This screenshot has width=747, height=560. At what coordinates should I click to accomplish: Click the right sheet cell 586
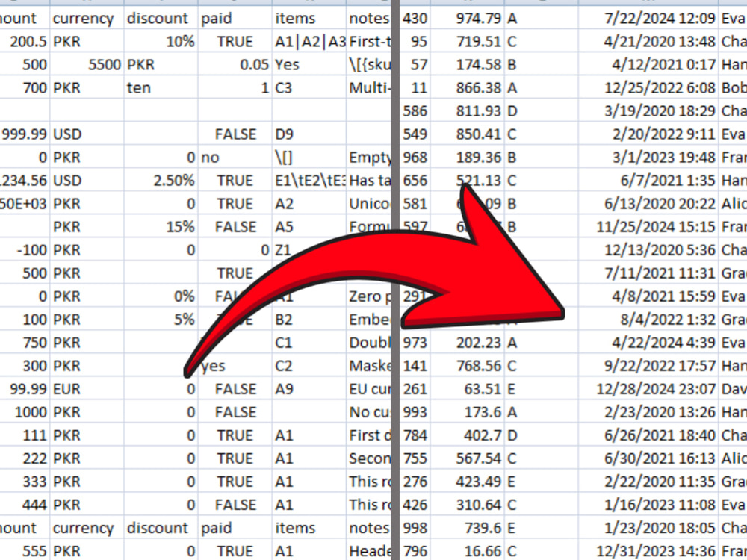[415, 111]
